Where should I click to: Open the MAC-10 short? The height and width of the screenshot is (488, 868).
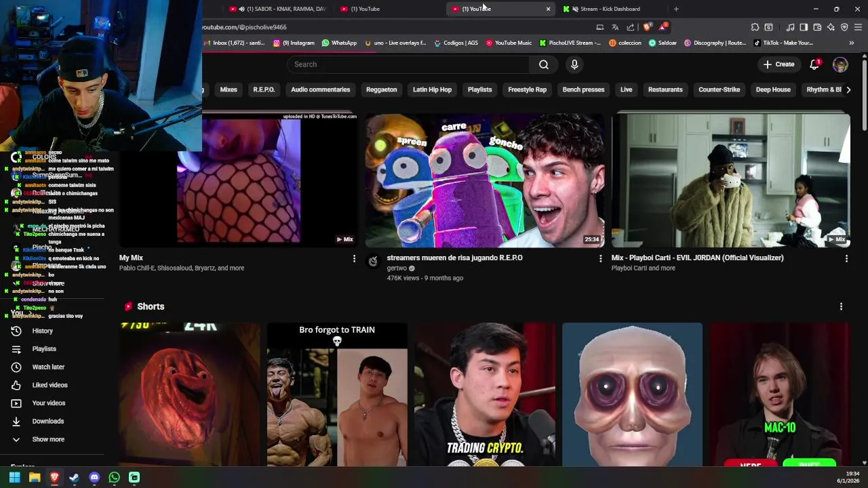(780, 394)
